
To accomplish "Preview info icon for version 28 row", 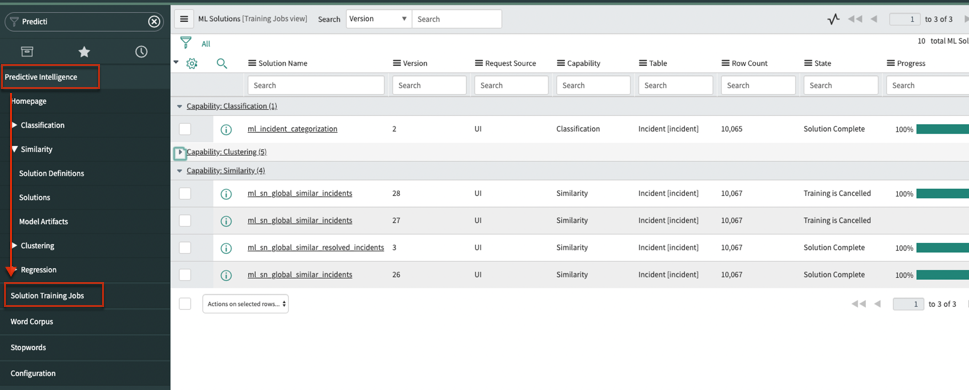I will tap(226, 193).
